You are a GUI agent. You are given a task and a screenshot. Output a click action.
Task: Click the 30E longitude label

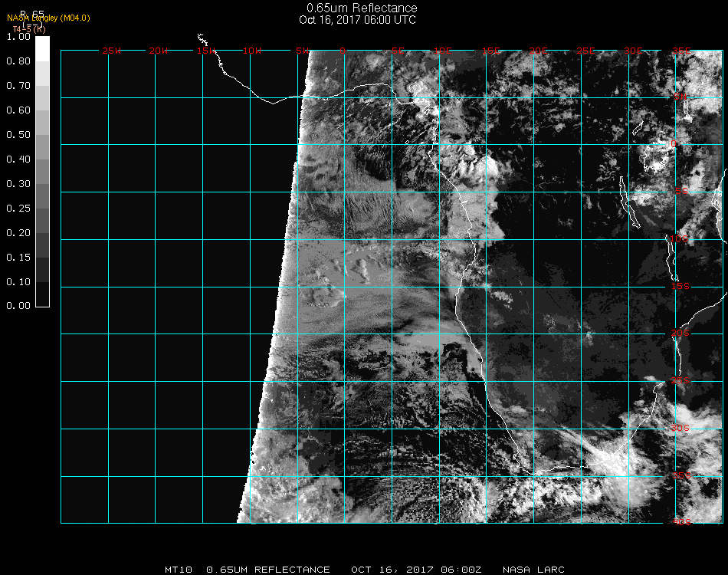point(633,51)
